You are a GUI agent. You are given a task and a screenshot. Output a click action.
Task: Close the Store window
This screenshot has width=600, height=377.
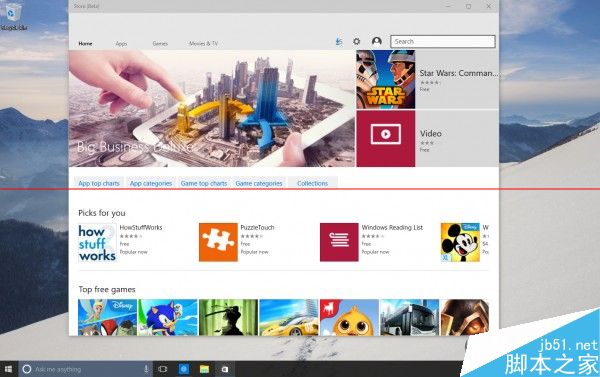click(x=489, y=6)
